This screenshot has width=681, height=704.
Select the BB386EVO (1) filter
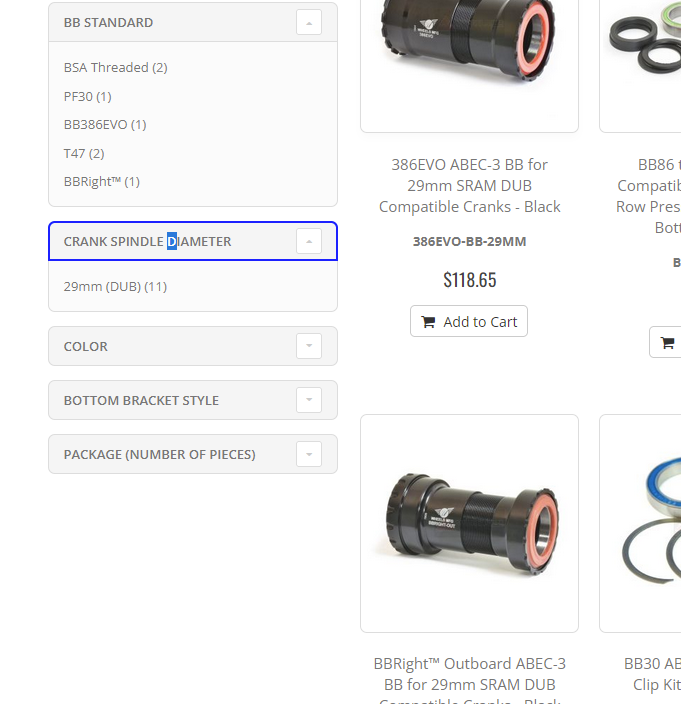(105, 124)
